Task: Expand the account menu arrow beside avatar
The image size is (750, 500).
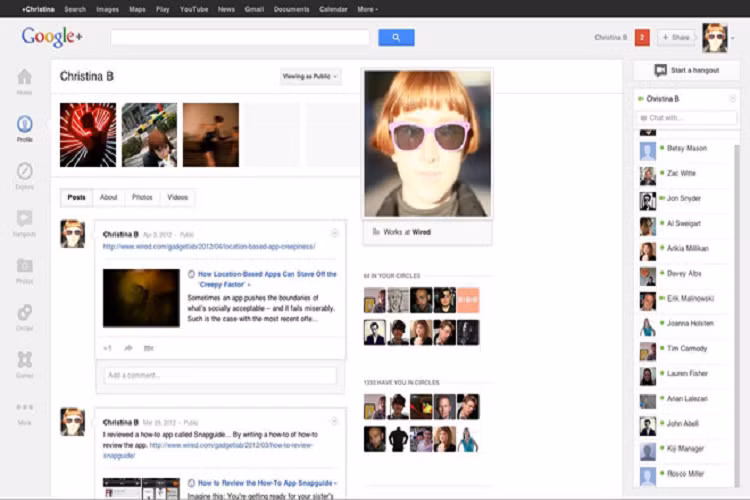Action: (732, 38)
